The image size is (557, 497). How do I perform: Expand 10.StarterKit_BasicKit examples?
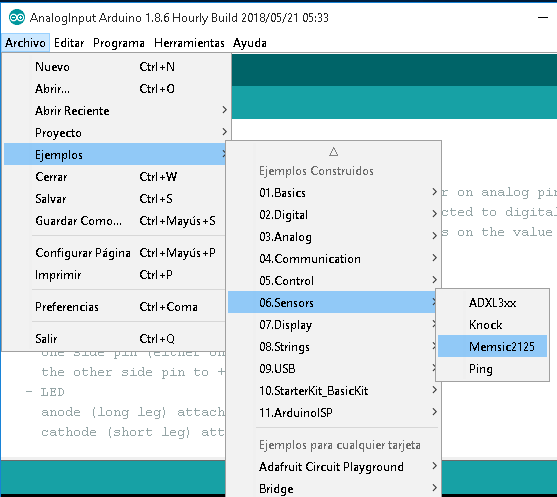click(x=333, y=391)
